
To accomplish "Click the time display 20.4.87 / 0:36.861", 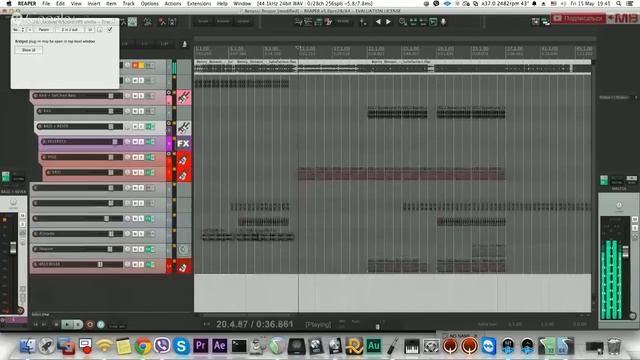I will click(255, 324).
